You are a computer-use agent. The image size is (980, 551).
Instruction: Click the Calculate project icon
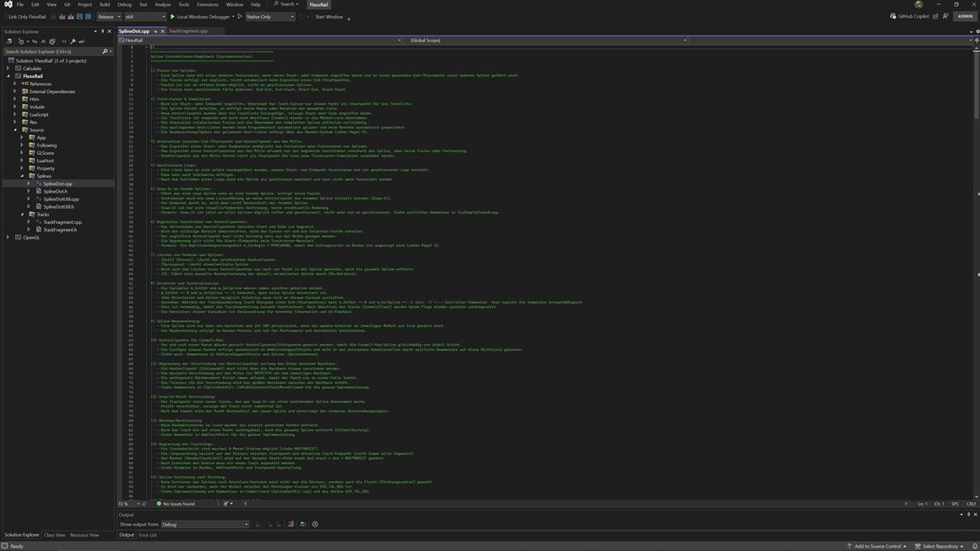tap(18, 68)
